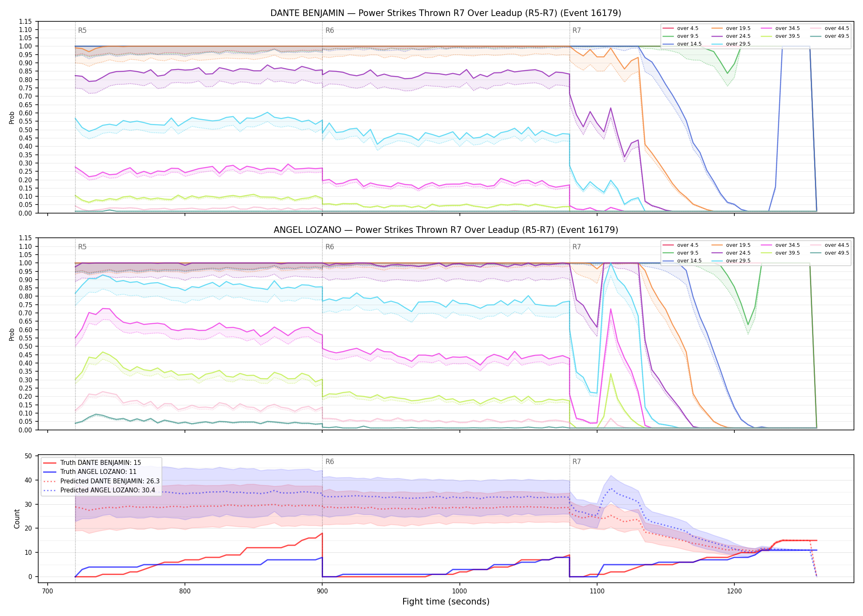Click the 1.15 tick on Dante Benjamin Prob axis
The height and width of the screenshot is (616, 863).
click(25, 22)
